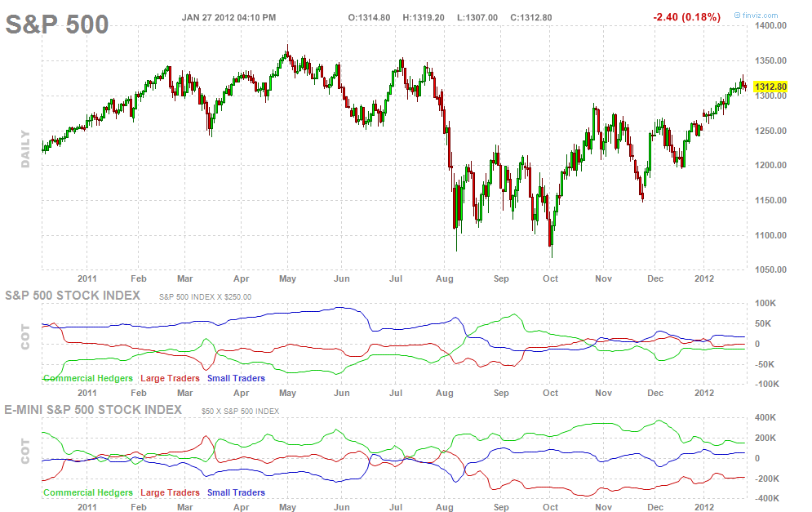This screenshot has width=812, height=512.
Task: Click "Dec" on the S&P 500 Stock Index COT axis
Action: pyautogui.click(x=655, y=394)
